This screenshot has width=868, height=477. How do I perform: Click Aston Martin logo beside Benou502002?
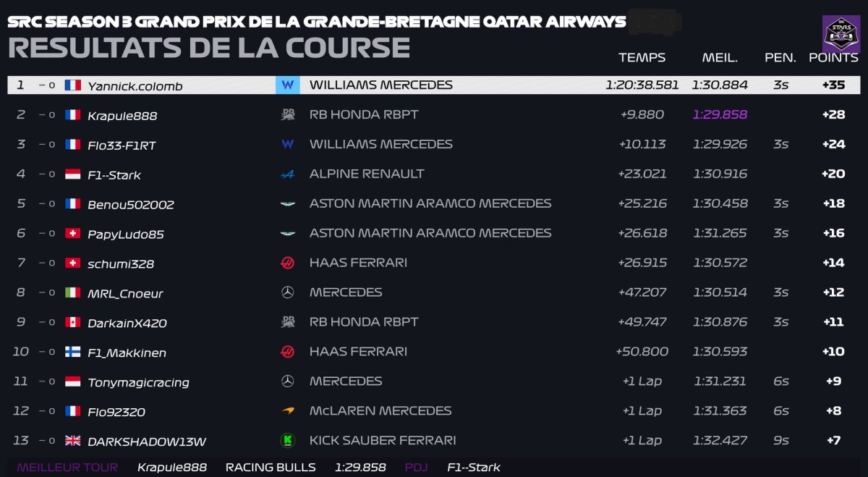pos(287,204)
